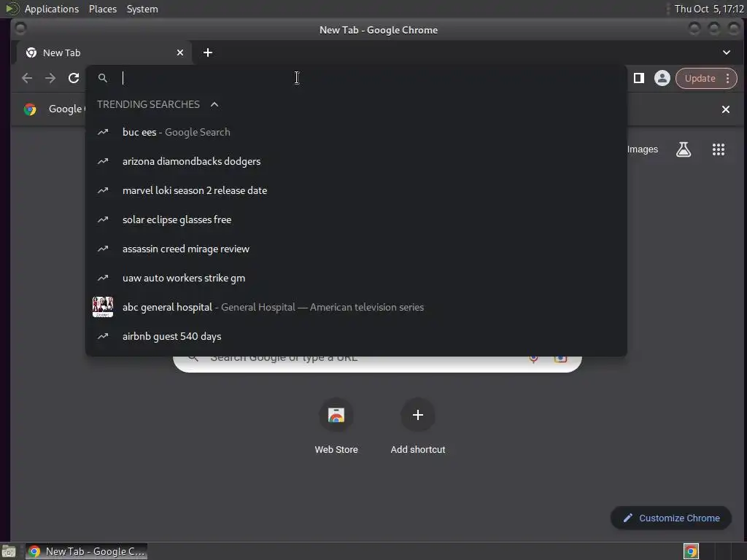Open the Images link
This screenshot has height=560, width=747.
tap(642, 149)
